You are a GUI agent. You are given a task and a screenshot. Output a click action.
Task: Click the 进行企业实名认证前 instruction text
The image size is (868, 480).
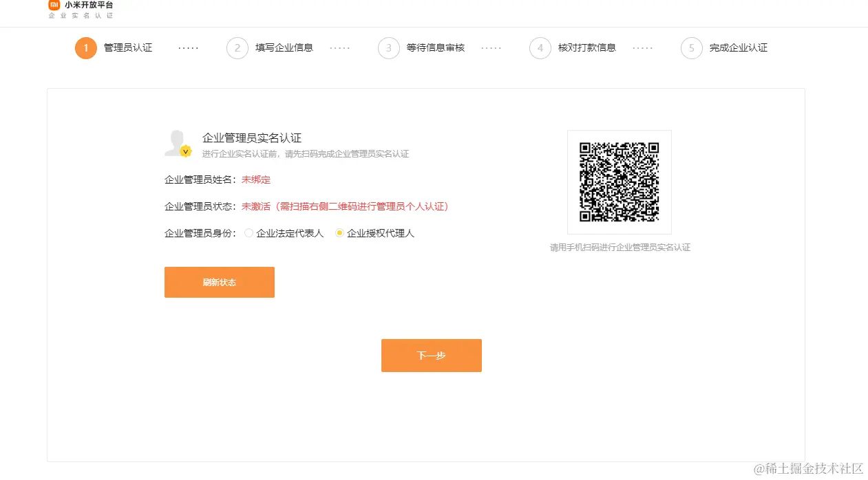306,154
